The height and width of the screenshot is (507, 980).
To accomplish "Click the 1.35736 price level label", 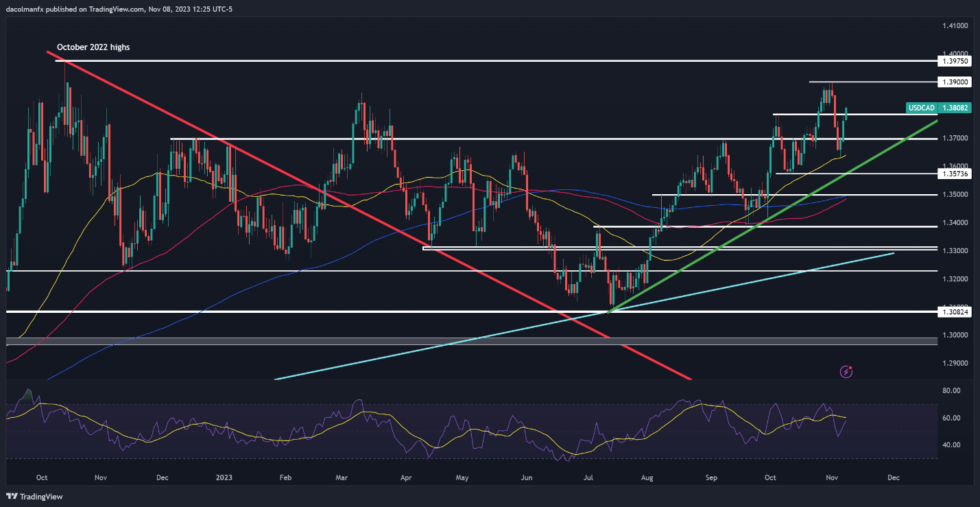I will click(x=954, y=174).
